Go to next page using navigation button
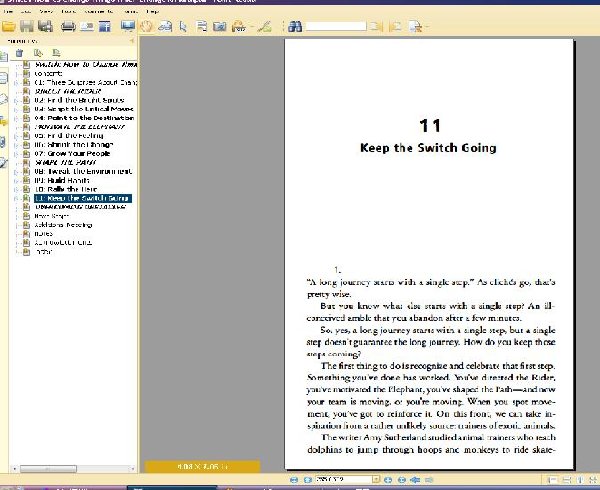Image resolution: width=600 pixels, height=490 pixels. (x=388, y=480)
